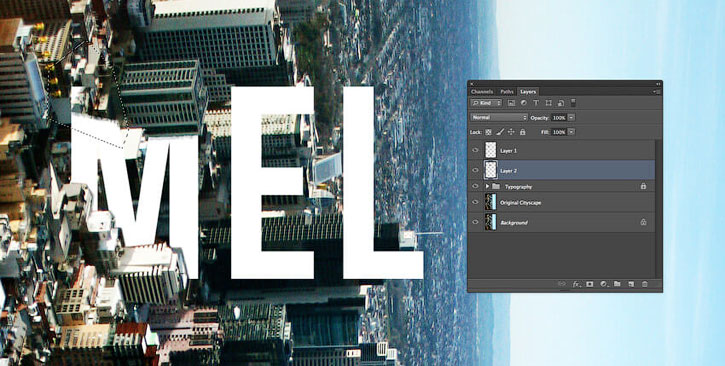Screen dimensions: 725x366
Task: Select the "Layer 1" name
Action: coord(509,151)
